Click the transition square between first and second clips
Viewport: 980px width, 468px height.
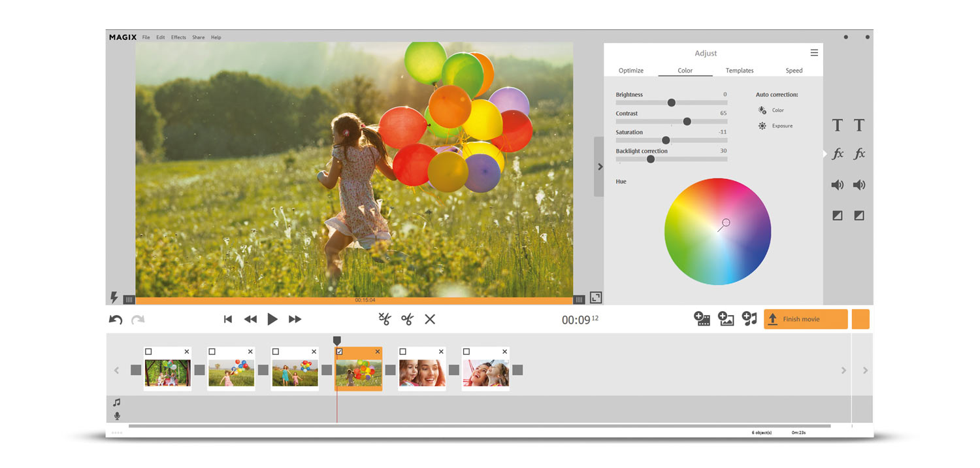point(199,370)
